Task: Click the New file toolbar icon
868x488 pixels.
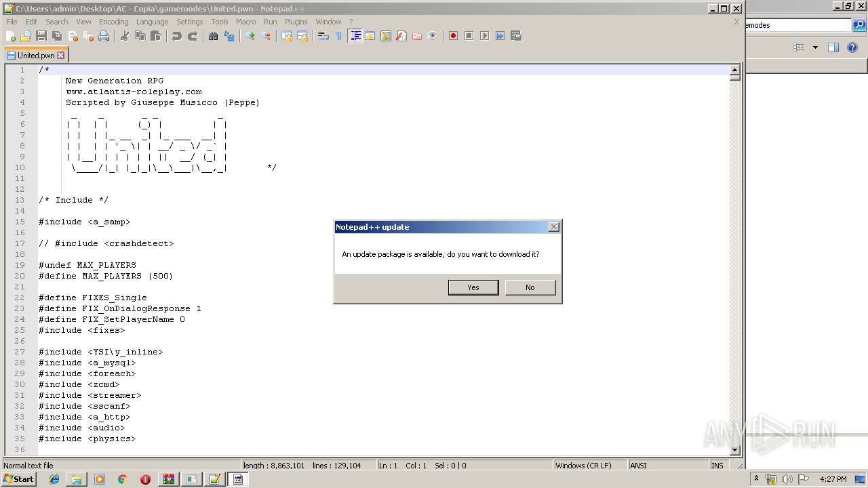Action: 11,36
